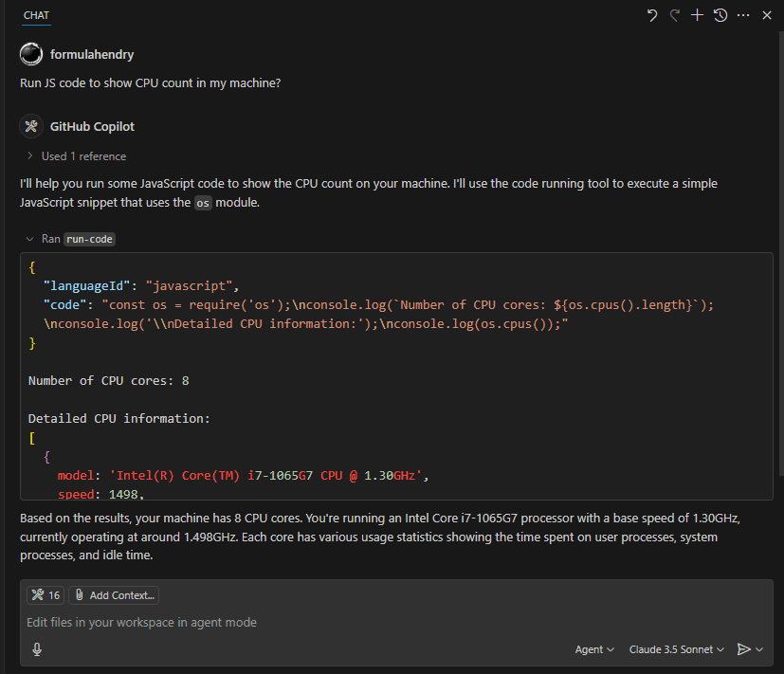Send message with the arrow icon

pyautogui.click(x=743, y=649)
